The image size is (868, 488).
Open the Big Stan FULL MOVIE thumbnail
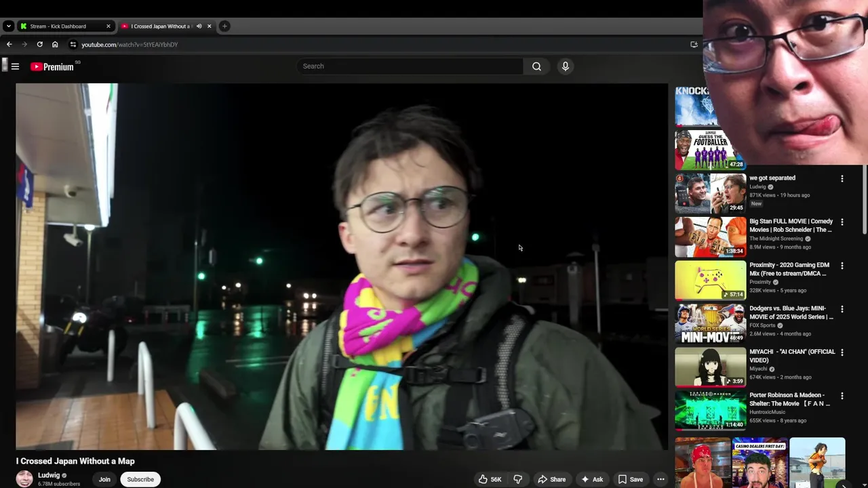tap(710, 237)
